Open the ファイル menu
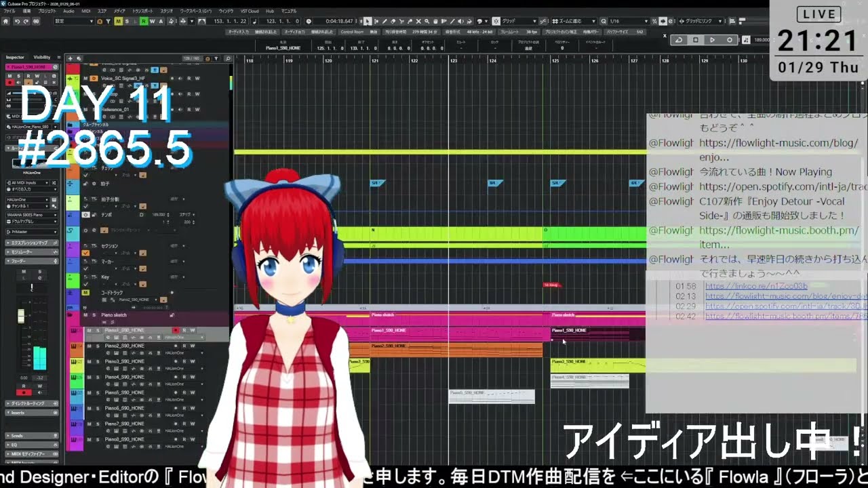The height and width of the screenshot is (488, 868). pyautogui.click(x=9, y=11)
